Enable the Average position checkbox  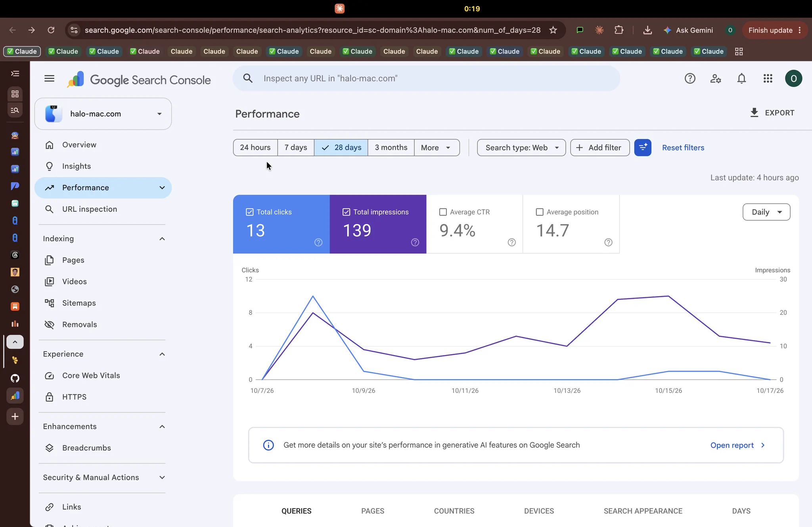click(540, 212)
